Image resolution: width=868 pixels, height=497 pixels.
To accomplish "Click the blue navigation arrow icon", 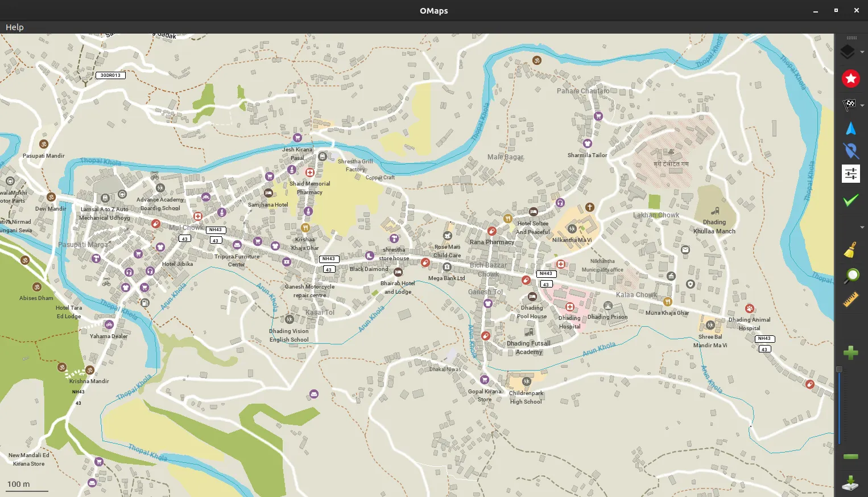I will pos(850,129).
